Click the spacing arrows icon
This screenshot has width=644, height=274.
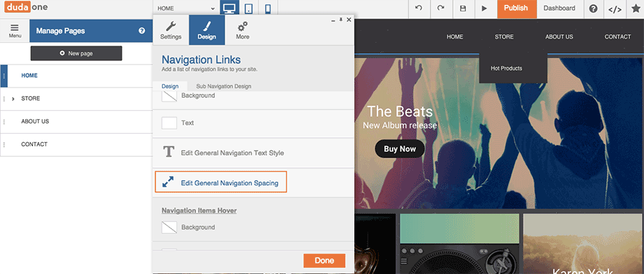pos(168,182)
